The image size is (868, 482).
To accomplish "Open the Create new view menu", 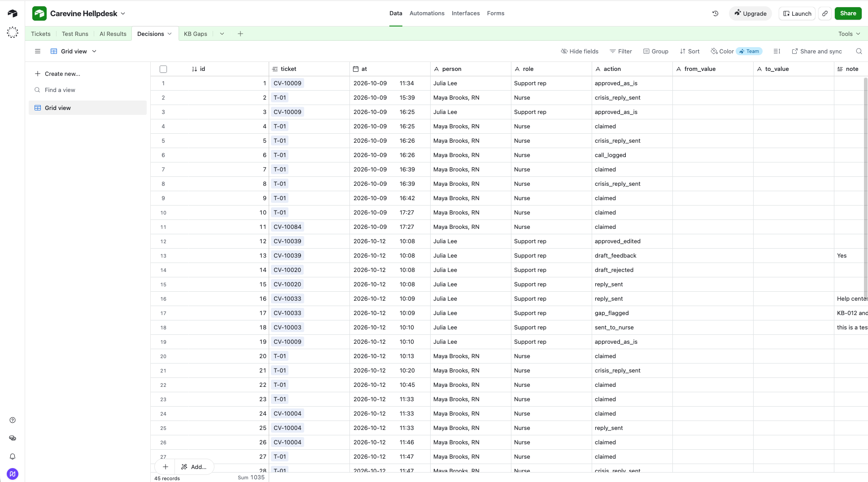I will coord(58,74).
